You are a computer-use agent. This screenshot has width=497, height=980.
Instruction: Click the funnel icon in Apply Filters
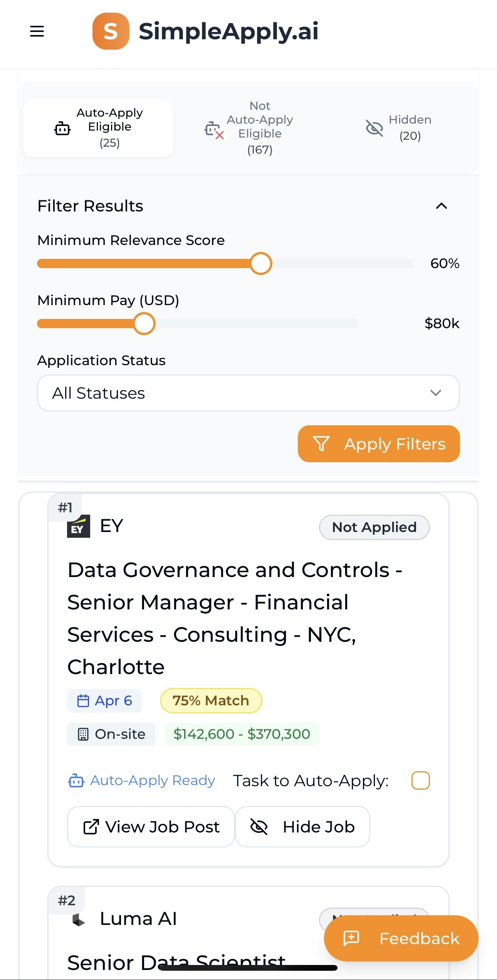(321, 444)
